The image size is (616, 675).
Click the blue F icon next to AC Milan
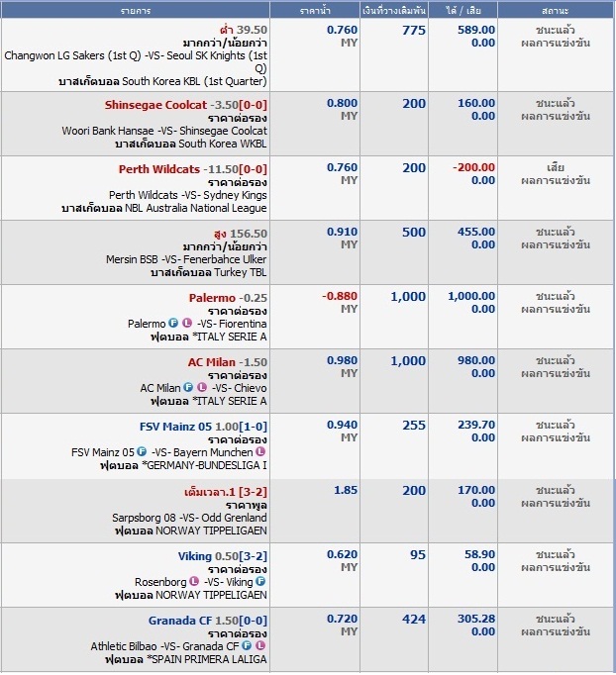tap(187, 388)
